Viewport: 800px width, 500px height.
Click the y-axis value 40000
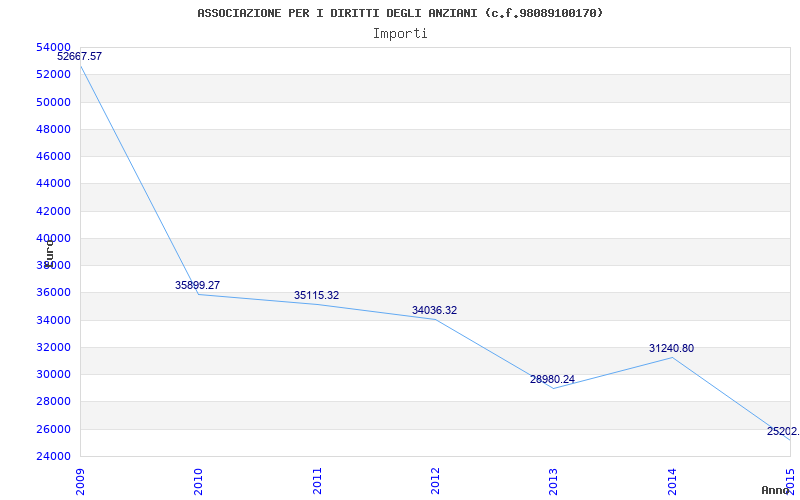54,238
